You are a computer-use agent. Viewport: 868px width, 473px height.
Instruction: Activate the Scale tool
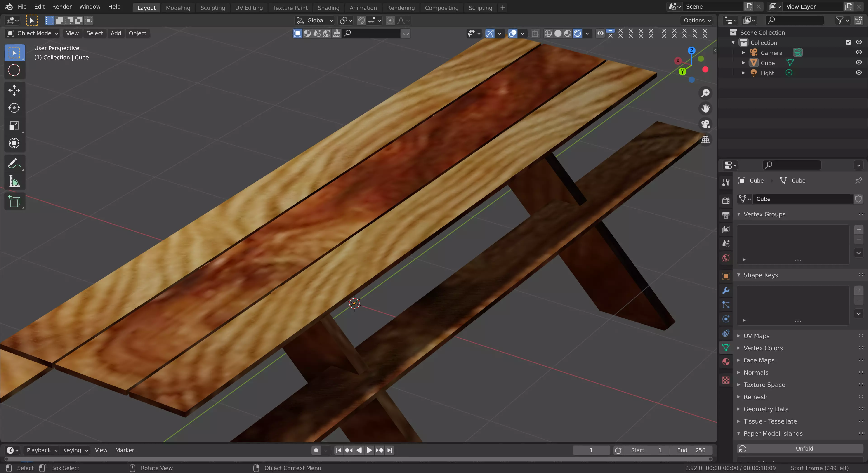14,126
